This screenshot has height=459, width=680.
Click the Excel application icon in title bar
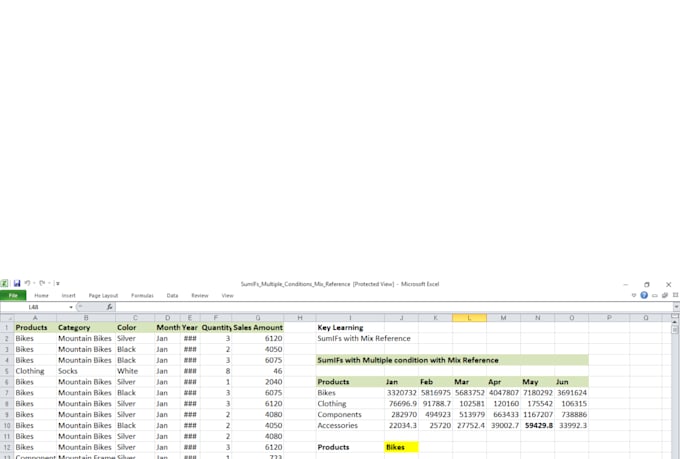(4, 284)
